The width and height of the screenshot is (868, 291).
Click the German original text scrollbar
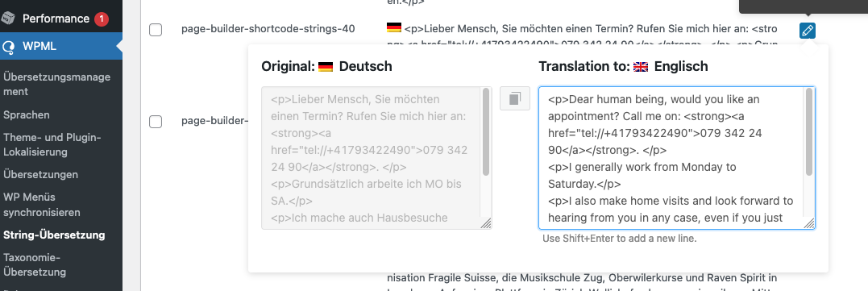pyautogui.click(x=486, y=131)
